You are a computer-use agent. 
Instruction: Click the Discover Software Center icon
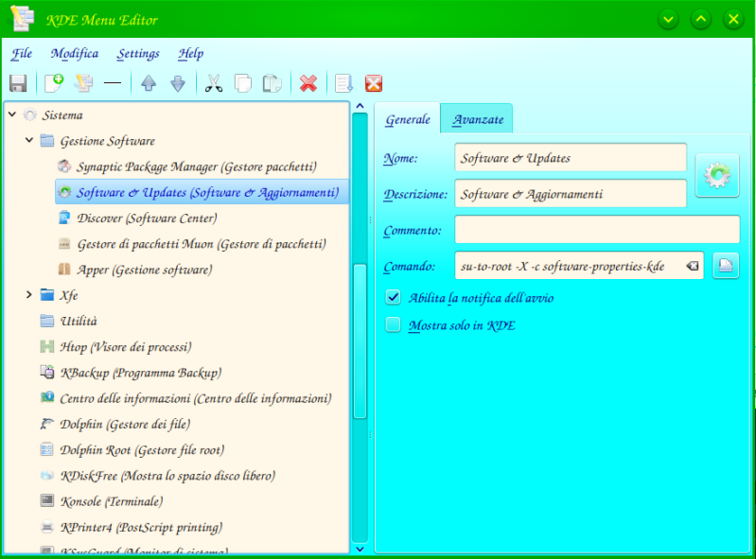pos(64,218)
